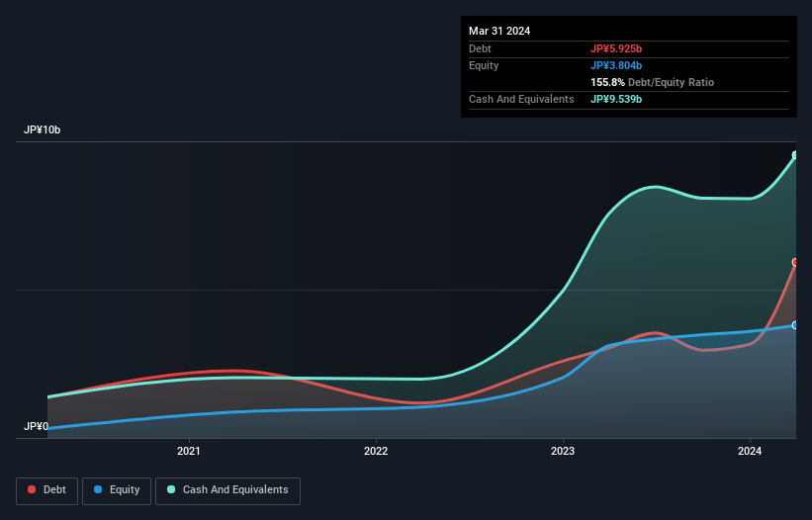Click the red Debt endpoint marker
Screen dimensions: 812x520
pos(795,262)
